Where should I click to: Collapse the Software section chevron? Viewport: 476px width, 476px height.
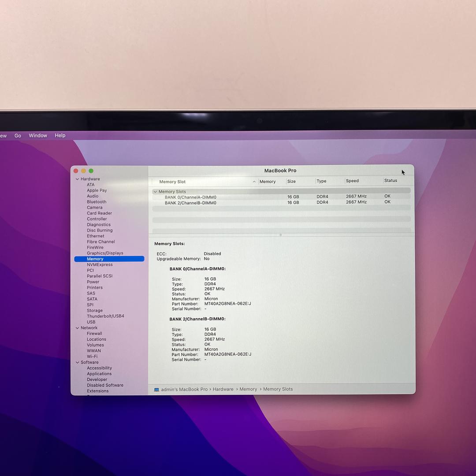click(77, 362)
